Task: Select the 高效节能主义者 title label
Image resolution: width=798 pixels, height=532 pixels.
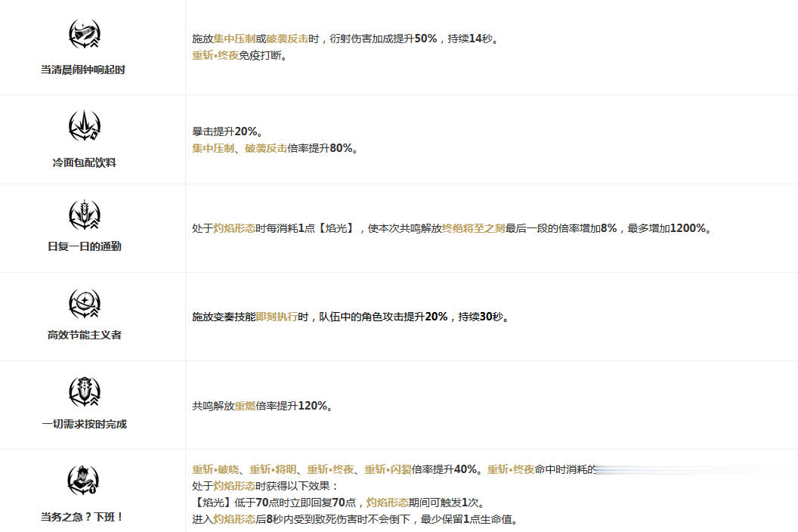Action: point(84,335)
